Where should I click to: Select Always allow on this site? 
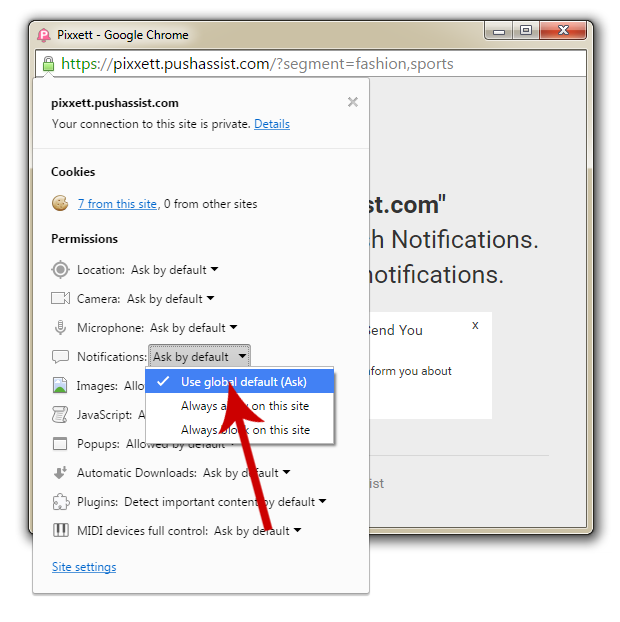coord(240,406)
